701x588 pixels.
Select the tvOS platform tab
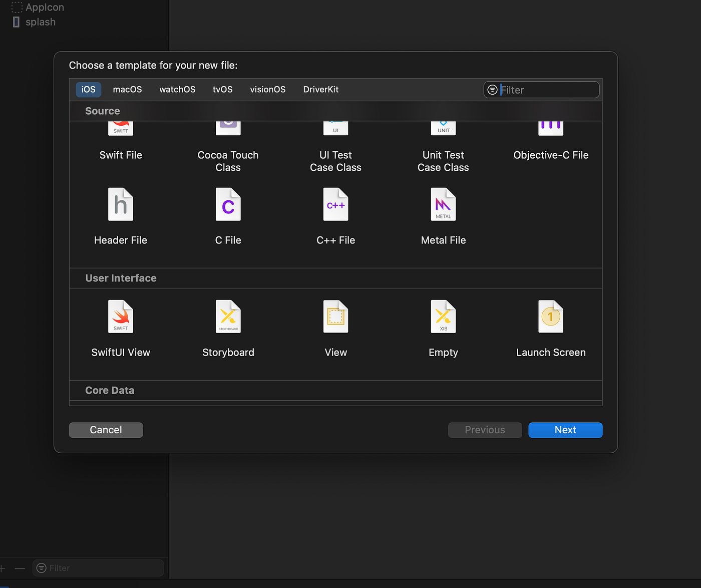pos(223,90)
